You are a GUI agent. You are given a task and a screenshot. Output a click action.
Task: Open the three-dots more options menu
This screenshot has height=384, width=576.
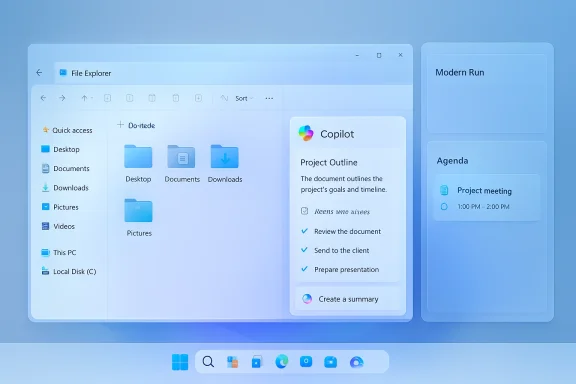click(269, 98)
